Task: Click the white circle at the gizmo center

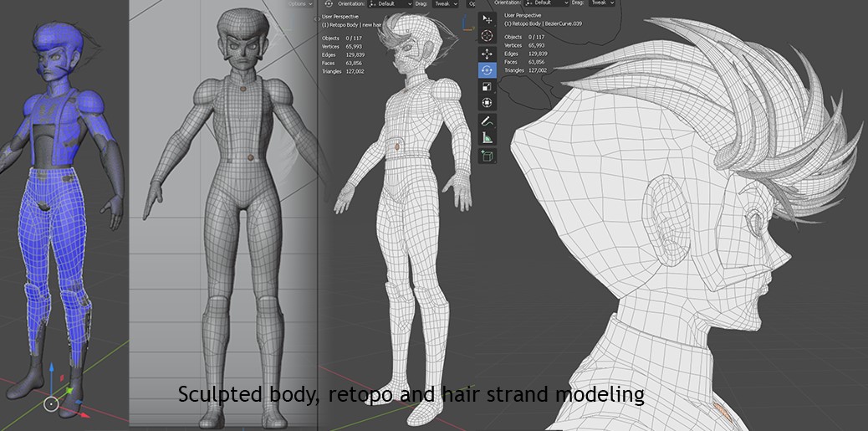Action: tap(51, 404)
